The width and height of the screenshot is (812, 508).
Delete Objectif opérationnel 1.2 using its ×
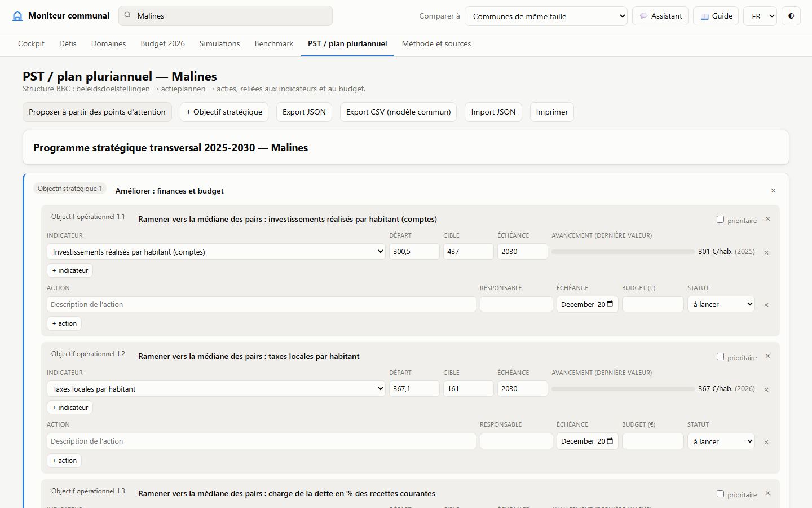(767, 356)
